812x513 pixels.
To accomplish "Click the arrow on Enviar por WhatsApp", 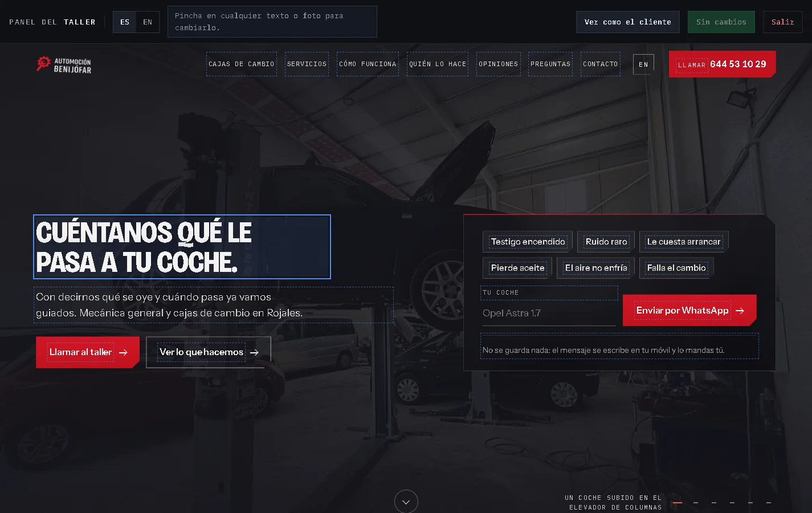I will pyautogui.click(x=740, y=311).
